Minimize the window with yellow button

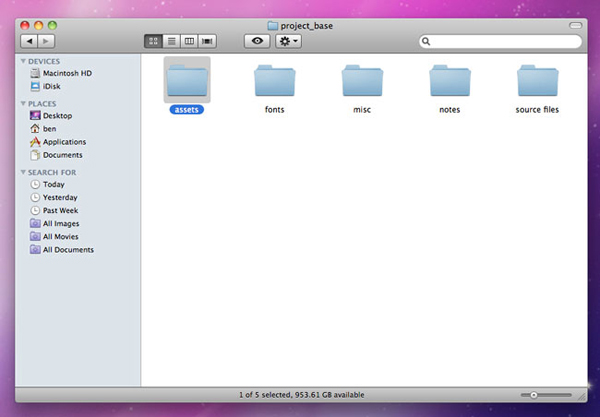[x=39, y=25]
